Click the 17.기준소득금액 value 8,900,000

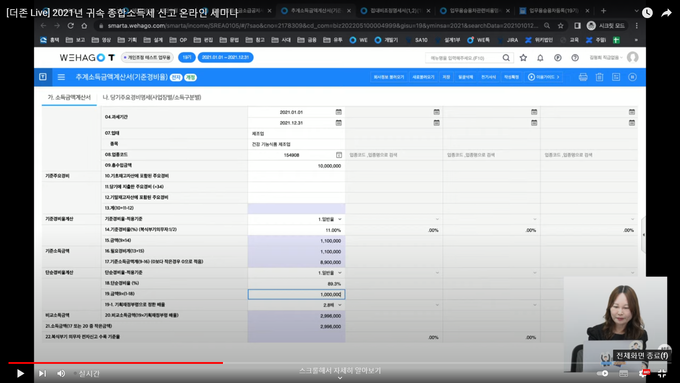(297, 262)
